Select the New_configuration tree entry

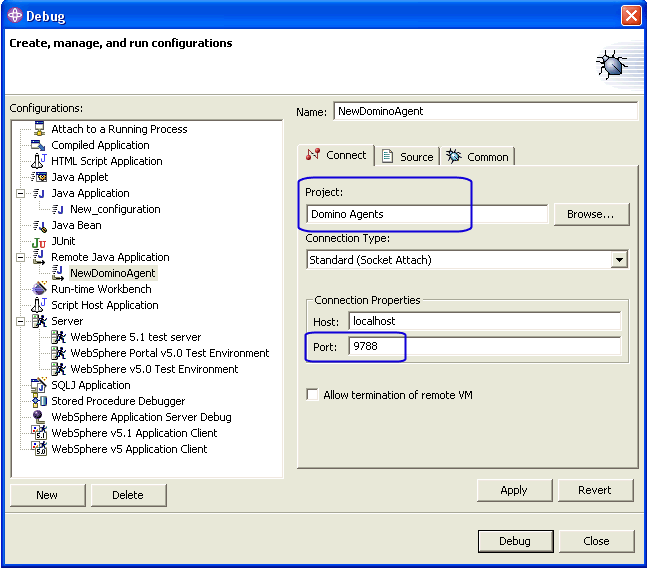click(x=115, y=209)
